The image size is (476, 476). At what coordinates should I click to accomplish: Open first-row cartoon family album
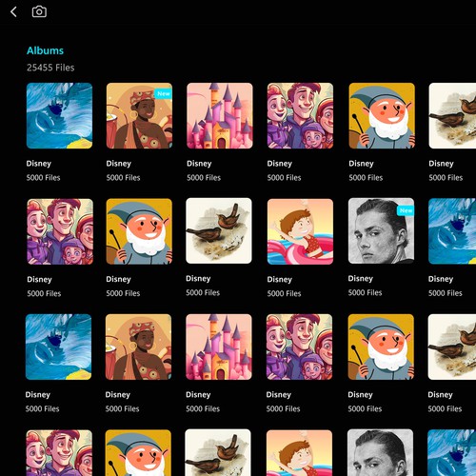300,116
